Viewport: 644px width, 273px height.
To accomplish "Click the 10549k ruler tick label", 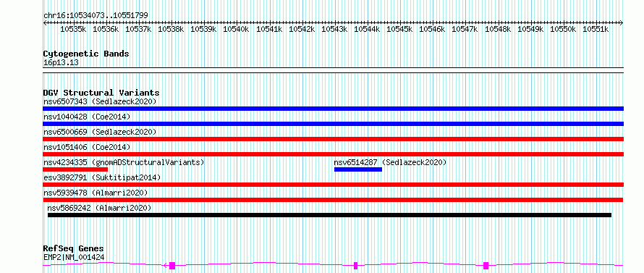I will click(x=530, y=29).
